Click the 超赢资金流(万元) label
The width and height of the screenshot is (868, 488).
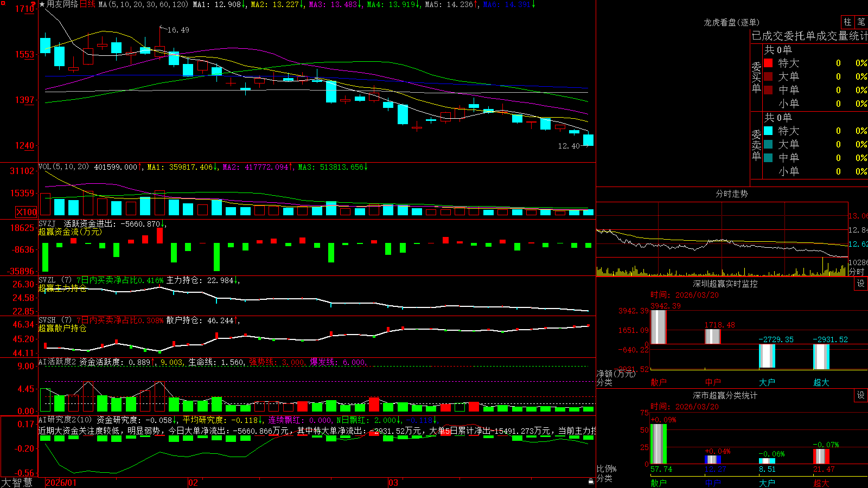tap(70, 232)
